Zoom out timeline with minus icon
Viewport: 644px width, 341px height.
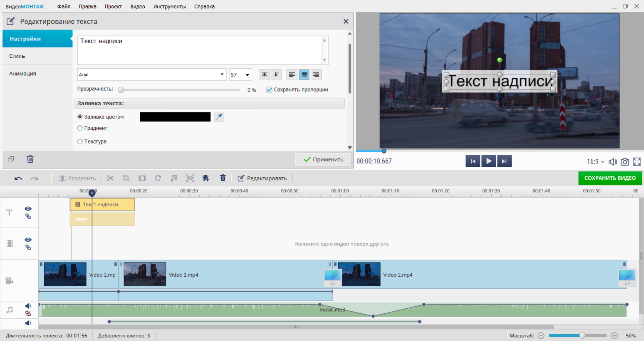[x=541, y=336]
